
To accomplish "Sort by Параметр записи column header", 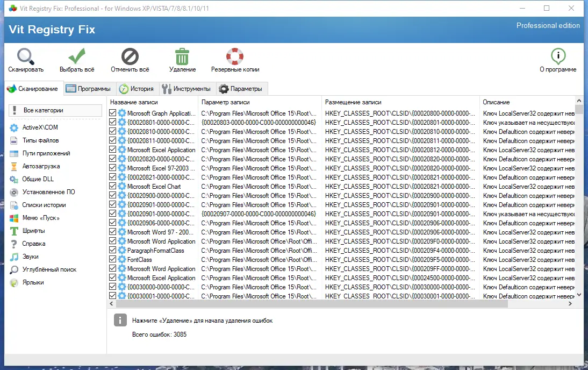I will point(260,102).
